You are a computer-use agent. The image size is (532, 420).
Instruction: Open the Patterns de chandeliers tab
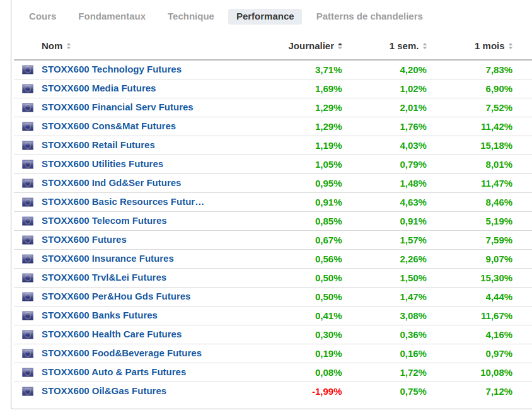[369, 16]
